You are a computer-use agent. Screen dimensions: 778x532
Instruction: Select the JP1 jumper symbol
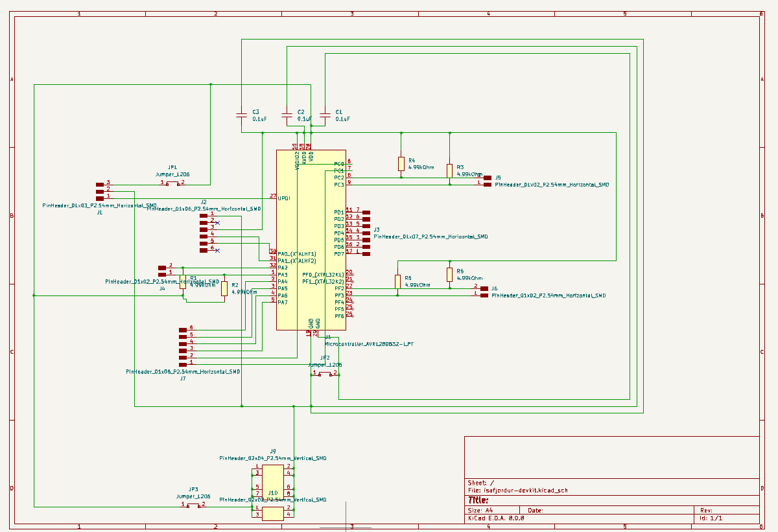tap(172, 183)
